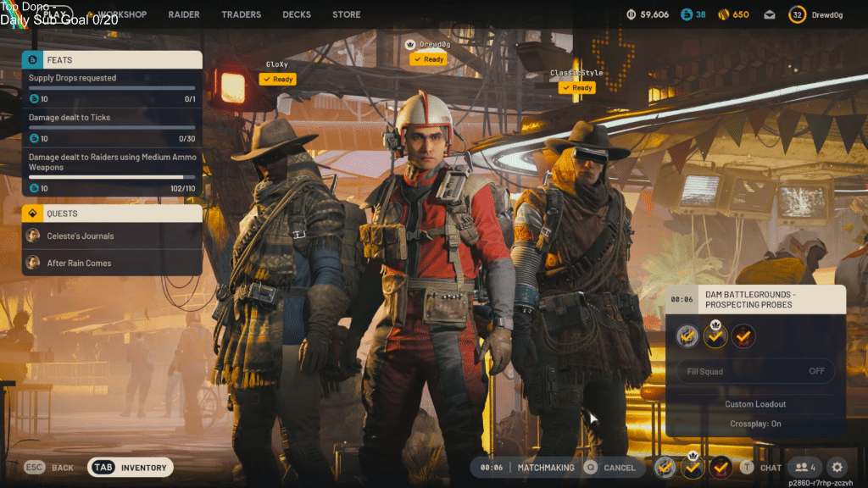The height and width of the screenshot is (488, 868).
Task: Open the Inventory with TAB button
Action: 131,467
